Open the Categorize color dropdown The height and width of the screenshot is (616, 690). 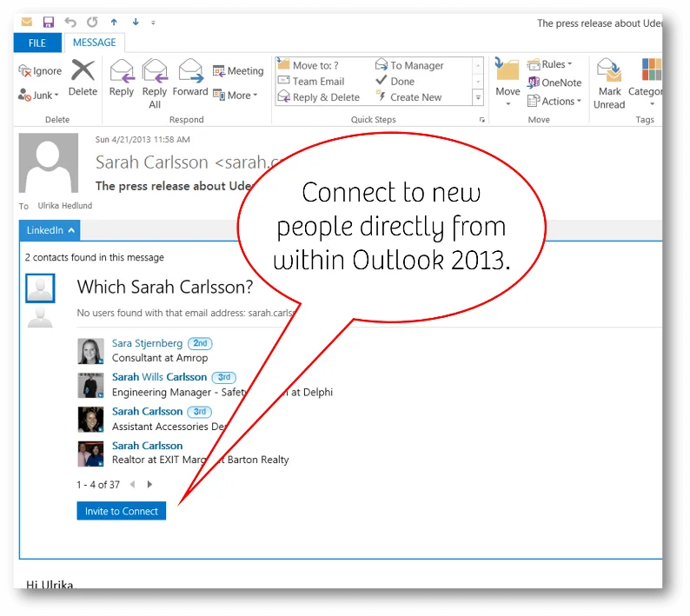tap(646, 83)
